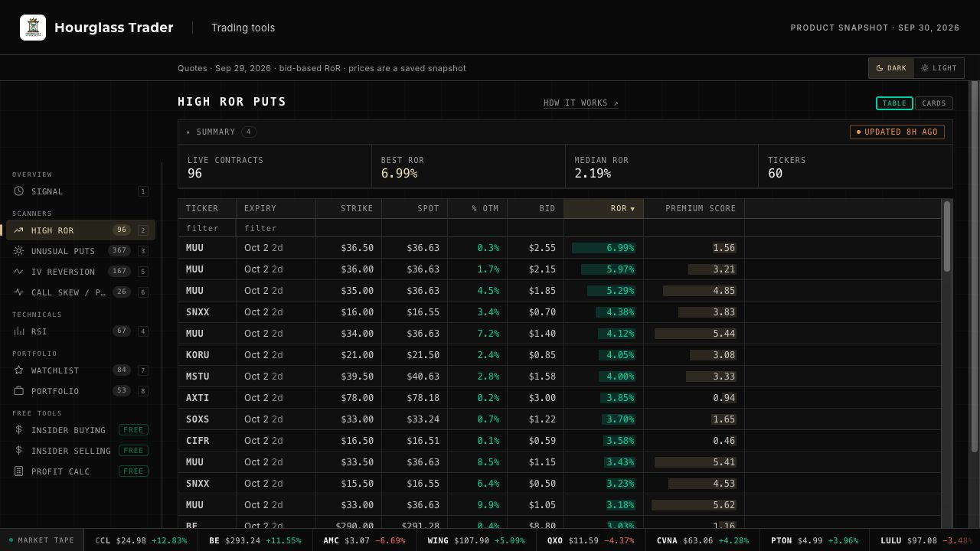Viewport: 980px width, 551px height.
Task: Select the SNXX $16.00 strike row ticker
Action: [x=198, y=312]
